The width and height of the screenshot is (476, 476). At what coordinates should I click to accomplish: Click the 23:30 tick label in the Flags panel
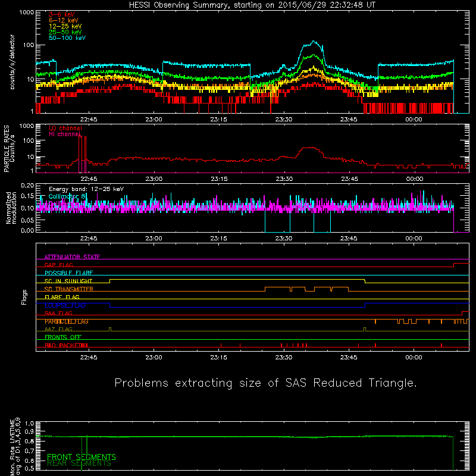click(284, 358)
